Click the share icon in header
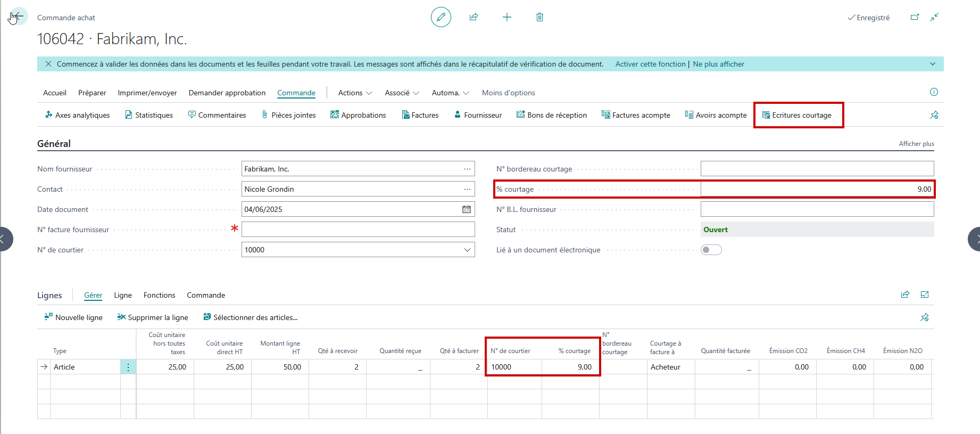Image resolution: width=980 pixels, height=434 pixels. (474, 17)
